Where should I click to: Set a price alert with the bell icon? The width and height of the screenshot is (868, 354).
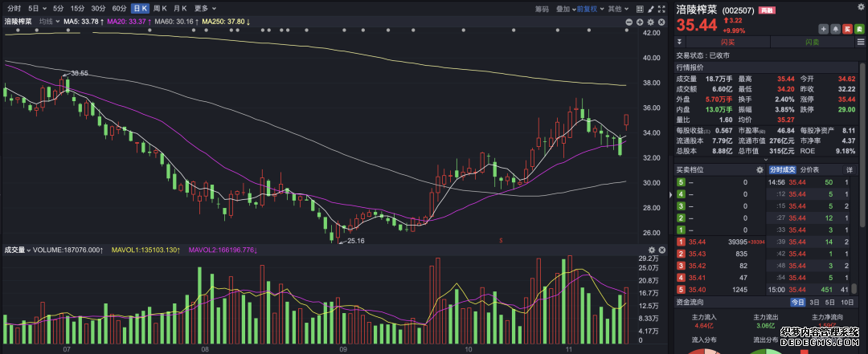click(835, 29)
